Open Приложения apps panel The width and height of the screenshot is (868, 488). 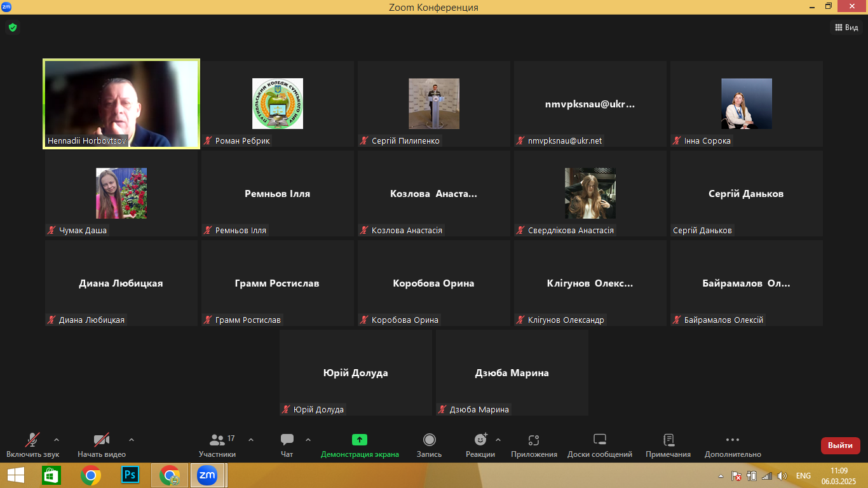click(x=534, y=445)
